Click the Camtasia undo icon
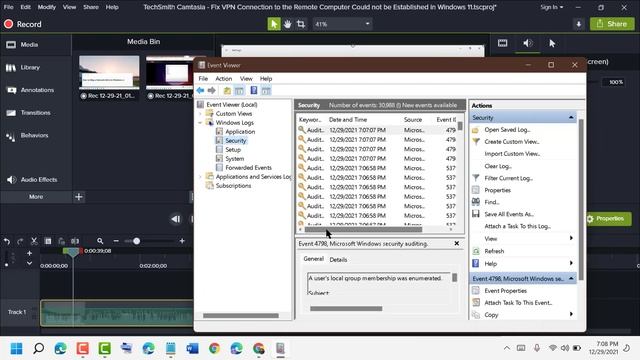Screen dimensions: 640x360 click(x=7, y=241)
